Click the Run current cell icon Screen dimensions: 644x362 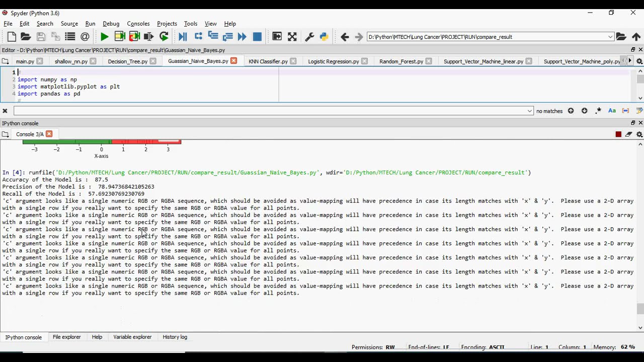(x=120, y=37)
